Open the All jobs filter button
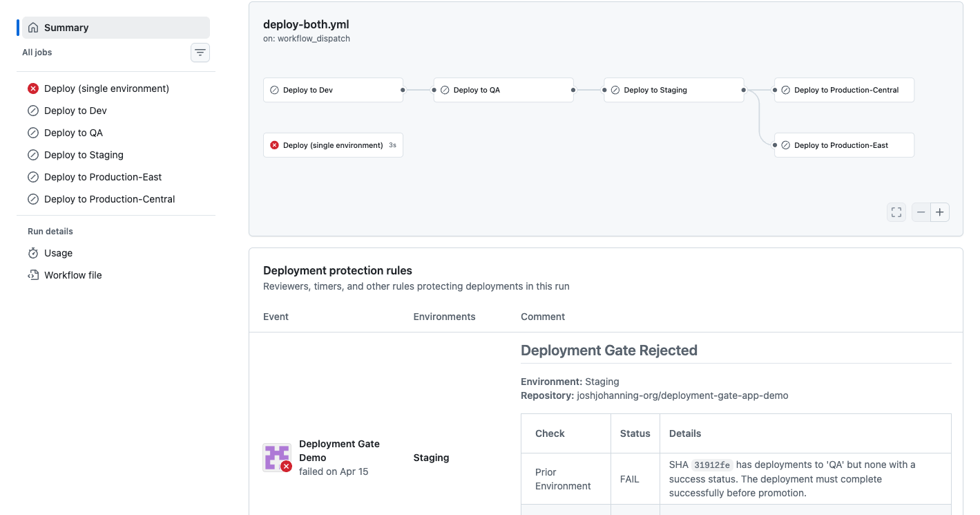The image size is (980, 515). (x=200, y=53)
